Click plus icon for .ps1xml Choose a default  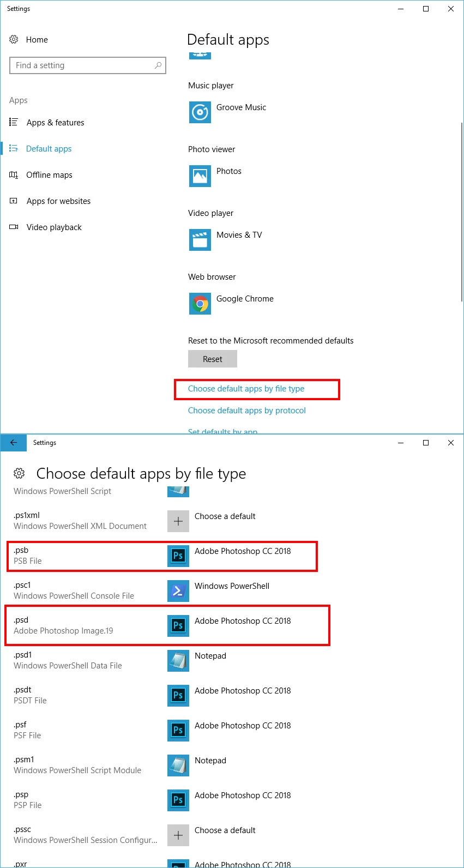pos(178,521)
